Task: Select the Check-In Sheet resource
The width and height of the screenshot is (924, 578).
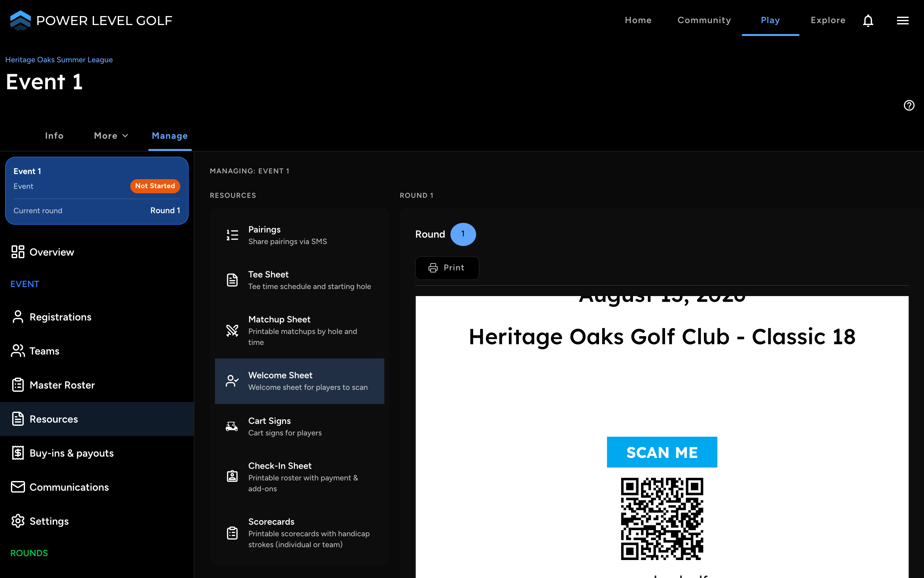Action: pyautogui.click(x=299, y=476)
